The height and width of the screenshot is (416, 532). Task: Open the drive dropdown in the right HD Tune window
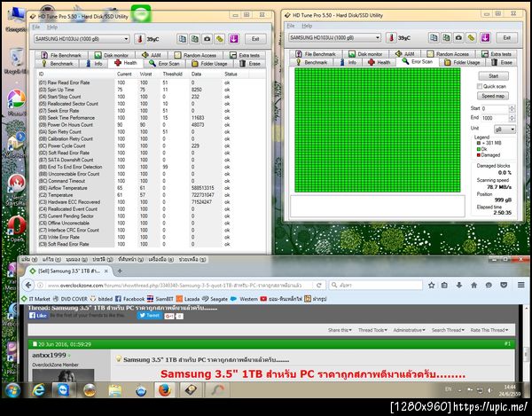[334, 37]
